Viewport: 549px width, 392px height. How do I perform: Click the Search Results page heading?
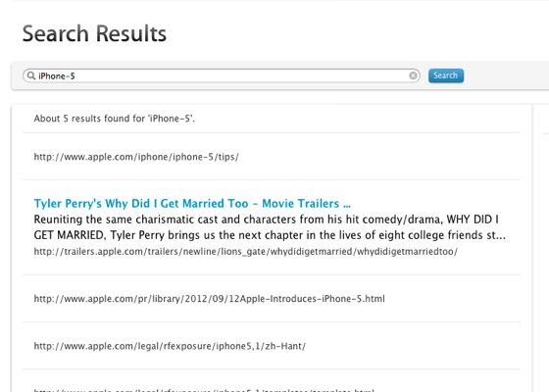click(x=94, y=33)
